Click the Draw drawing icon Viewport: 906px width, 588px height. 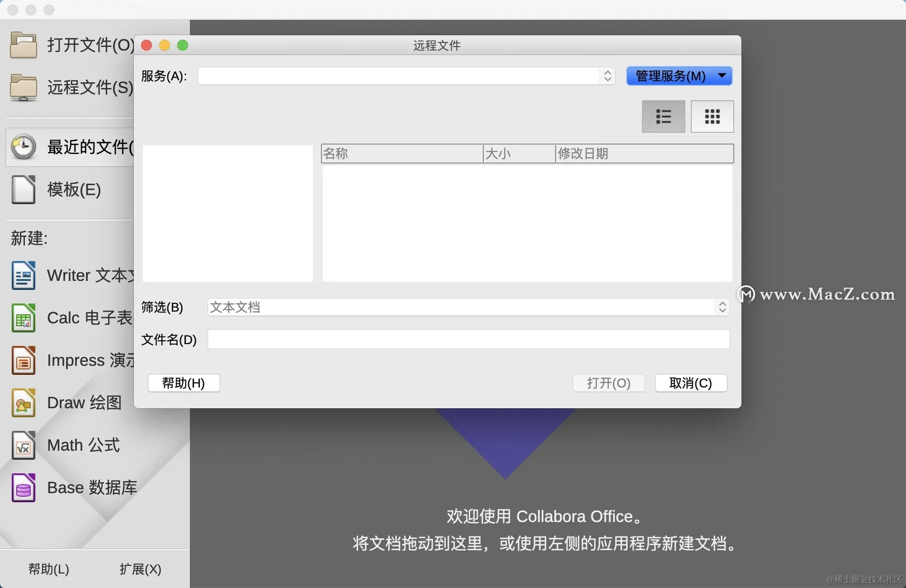[x=23, y=403]
